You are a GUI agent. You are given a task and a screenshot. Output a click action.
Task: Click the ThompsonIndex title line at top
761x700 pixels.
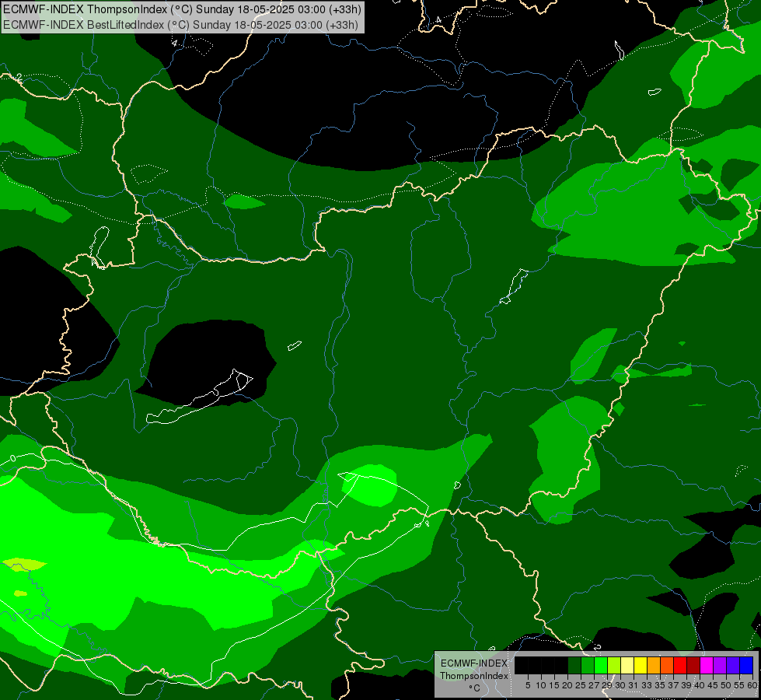(182, 9)
